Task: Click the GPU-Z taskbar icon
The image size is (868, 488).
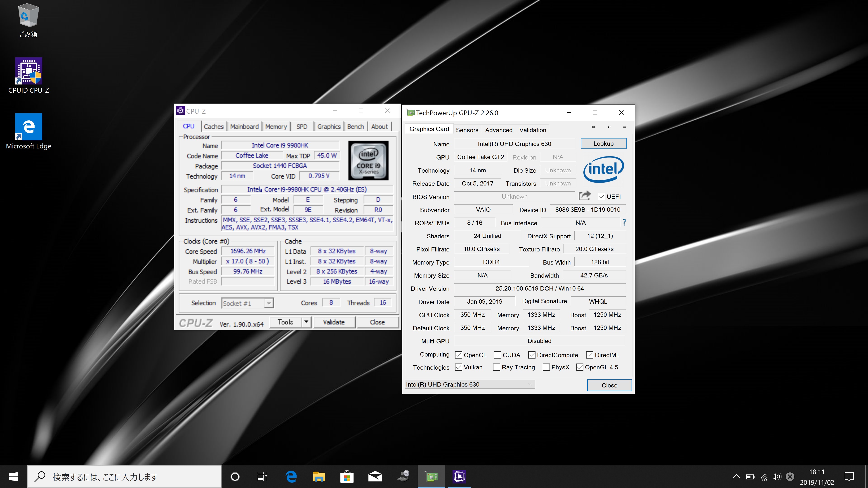Action: click(431, 476)
